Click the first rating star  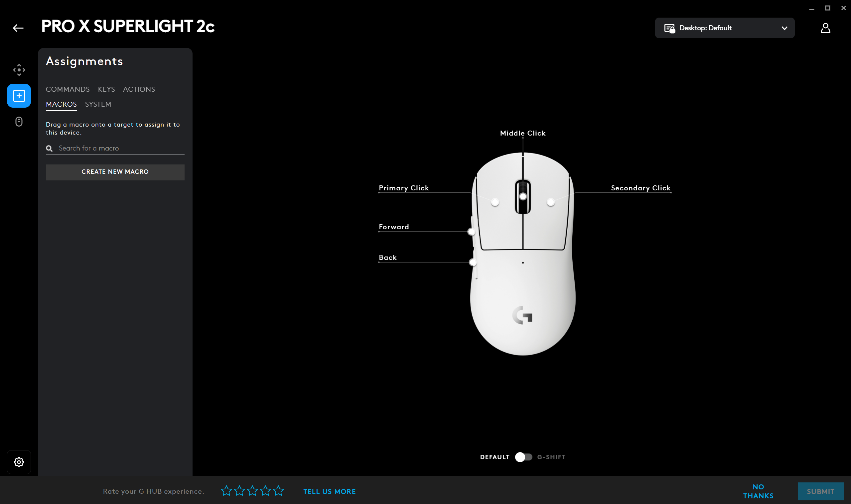226,491
